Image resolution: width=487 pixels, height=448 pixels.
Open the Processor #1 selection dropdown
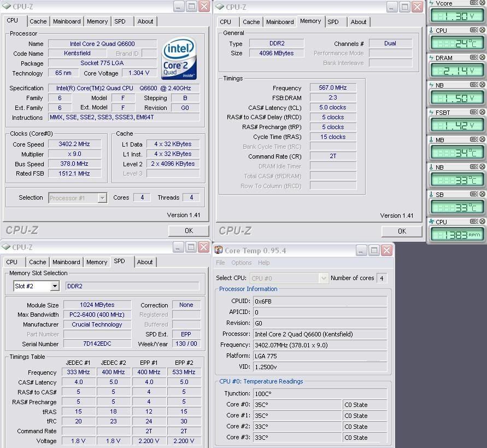[102, 198]
